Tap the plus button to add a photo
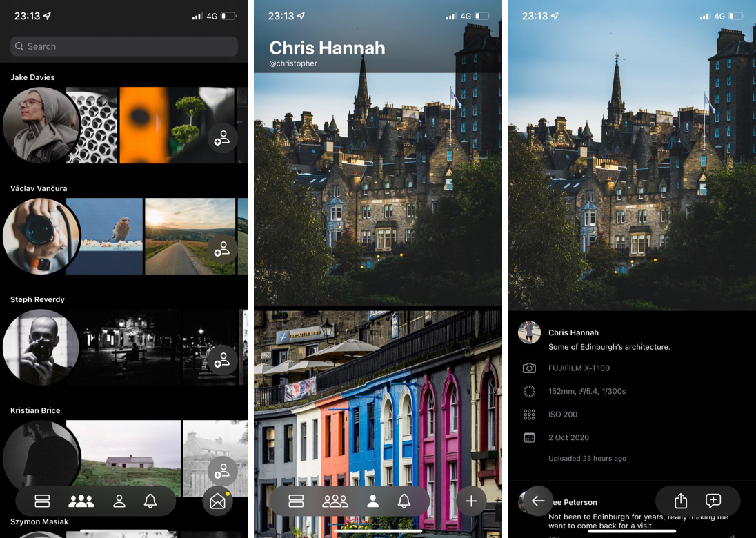This screenshot has width=756, height=538. pyautogui.click(x=472, y=501)
